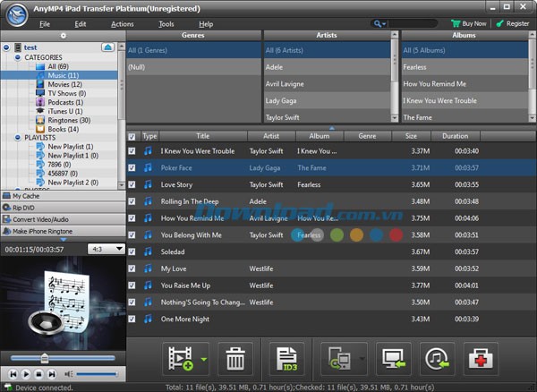Screen dimensions: 537x392
Task: Click the Add media file toolbar icon
Action: (180, 359)
